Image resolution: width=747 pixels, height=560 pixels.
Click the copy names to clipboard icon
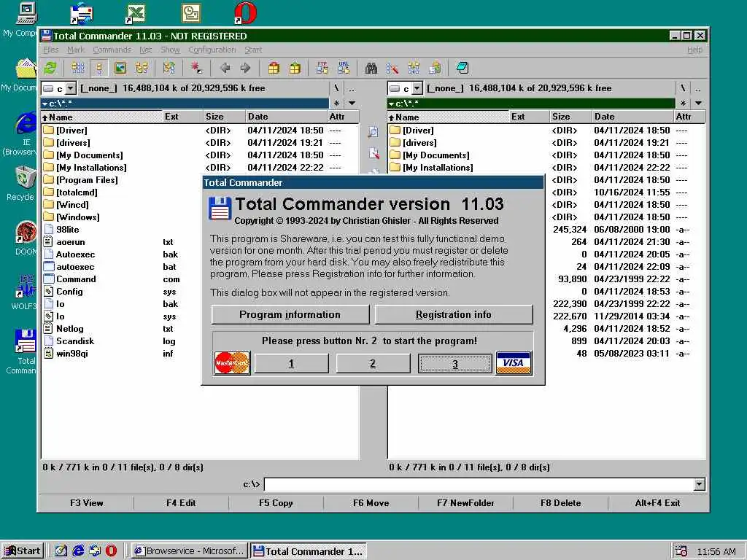435,68
